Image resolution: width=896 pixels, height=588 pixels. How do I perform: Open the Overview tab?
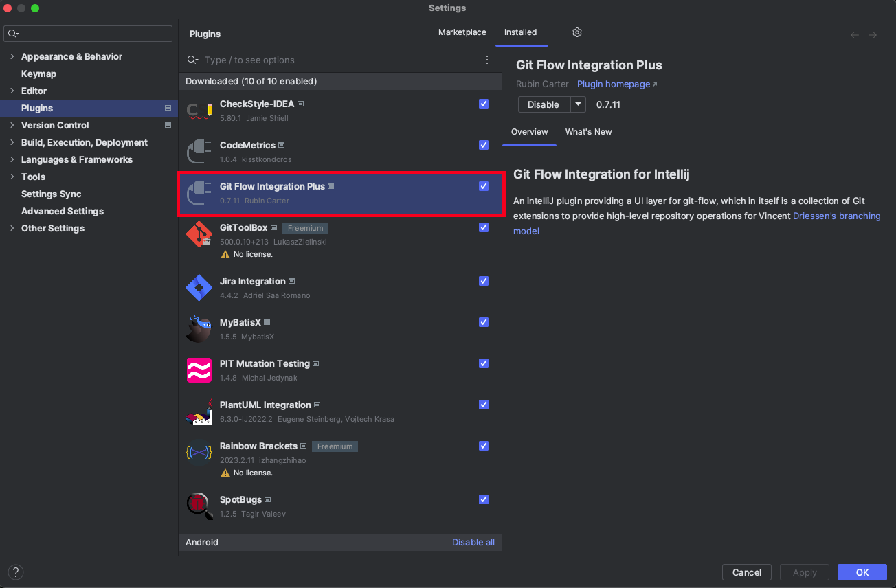pos(530,132)
